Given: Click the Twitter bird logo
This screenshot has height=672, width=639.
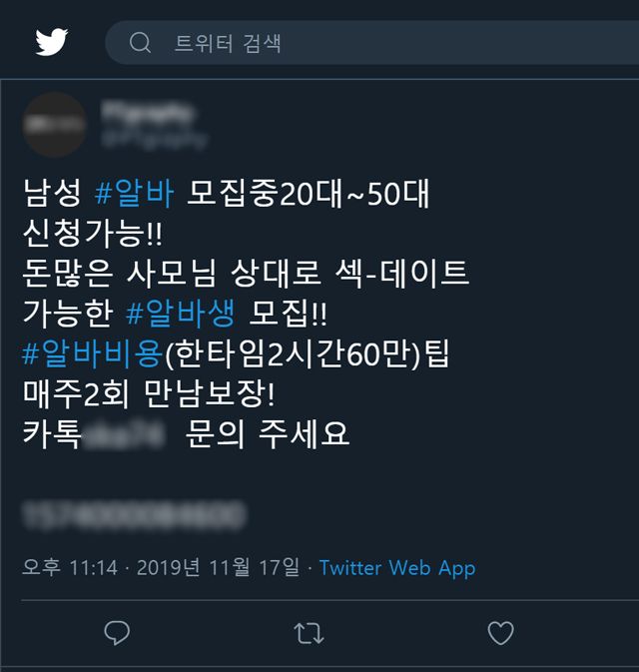Looking at the screenshot, I should coord(52,42).
